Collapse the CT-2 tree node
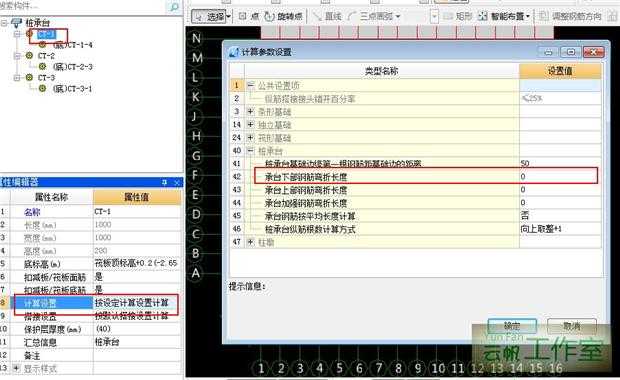The width and height of the screenshot is (620, 380). pos(17,56)
